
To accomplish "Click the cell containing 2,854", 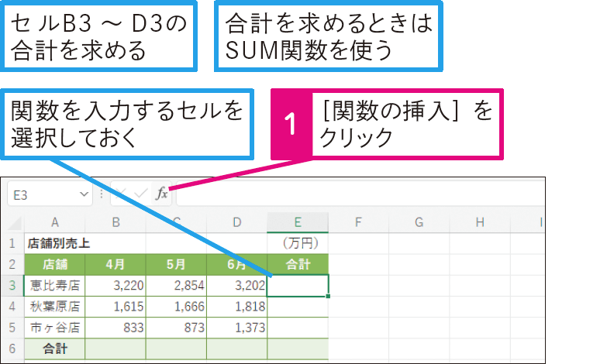I will [176, 286].
